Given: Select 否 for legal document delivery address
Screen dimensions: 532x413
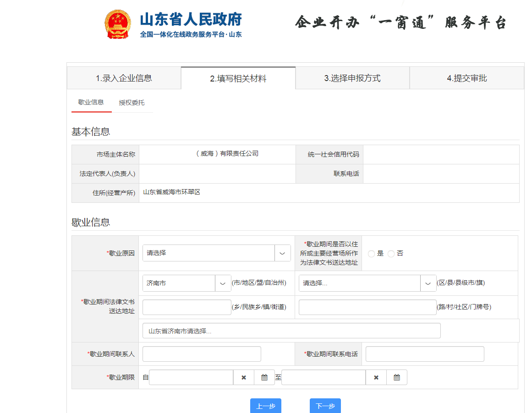Looking at the screenshot, I should click(x=391, y=254).
